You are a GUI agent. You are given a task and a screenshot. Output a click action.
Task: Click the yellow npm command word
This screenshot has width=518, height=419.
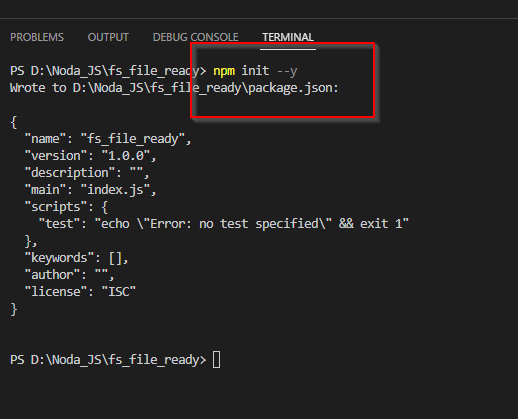coord(224,71)
